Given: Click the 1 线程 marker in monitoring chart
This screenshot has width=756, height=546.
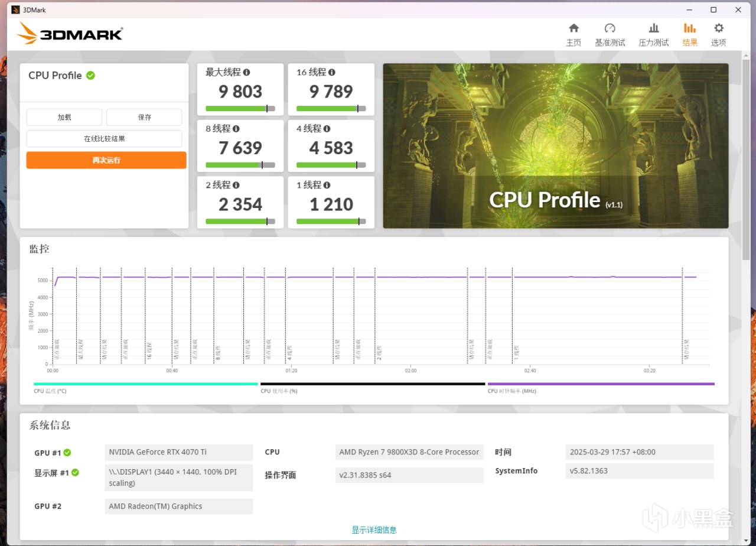Looking at the screenshot, I should pos(516,353).
